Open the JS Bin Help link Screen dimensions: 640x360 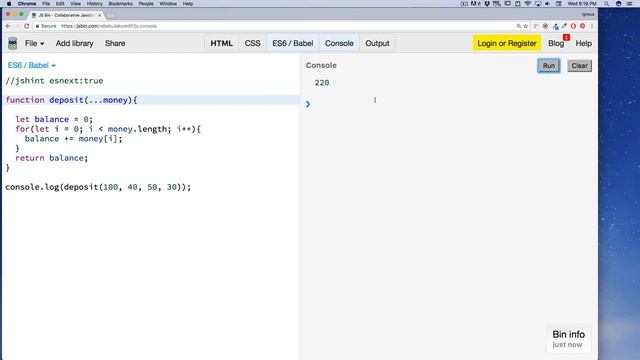coord(583,43)
